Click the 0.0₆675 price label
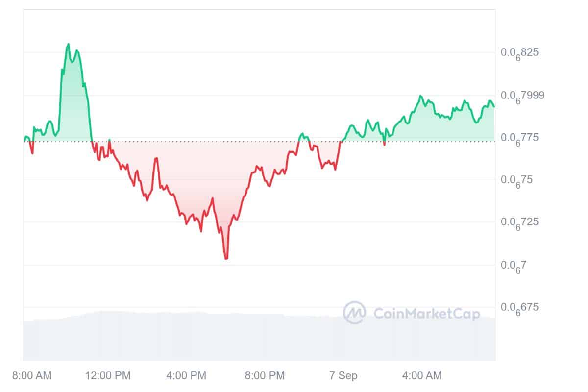 coord(519,307)
